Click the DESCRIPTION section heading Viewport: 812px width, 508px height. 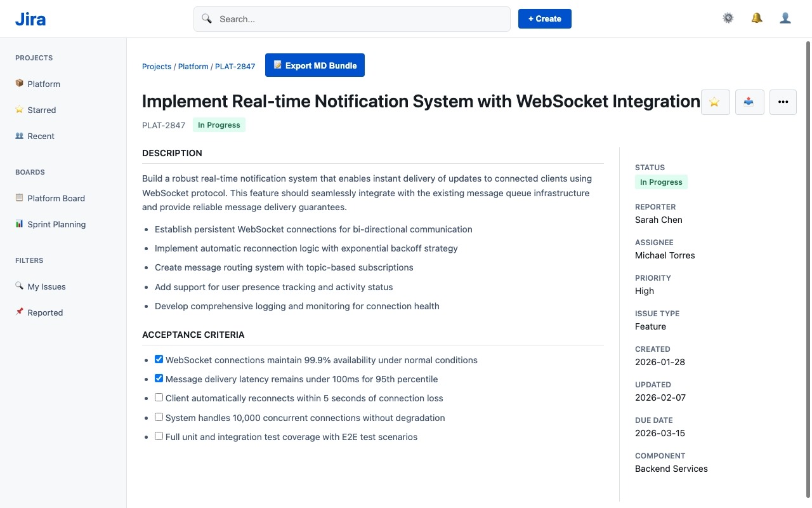click(172, 153)
